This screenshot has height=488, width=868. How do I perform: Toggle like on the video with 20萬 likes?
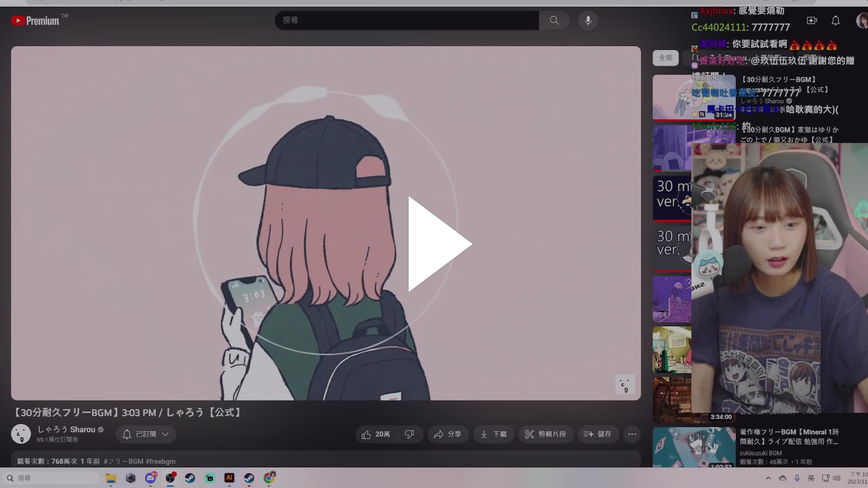[376, 434]
